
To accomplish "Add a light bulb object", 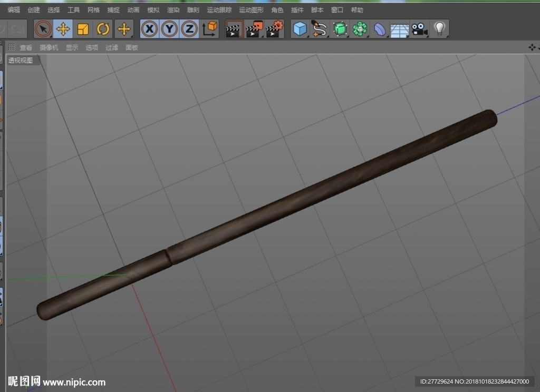I will [x=439, y=29].
